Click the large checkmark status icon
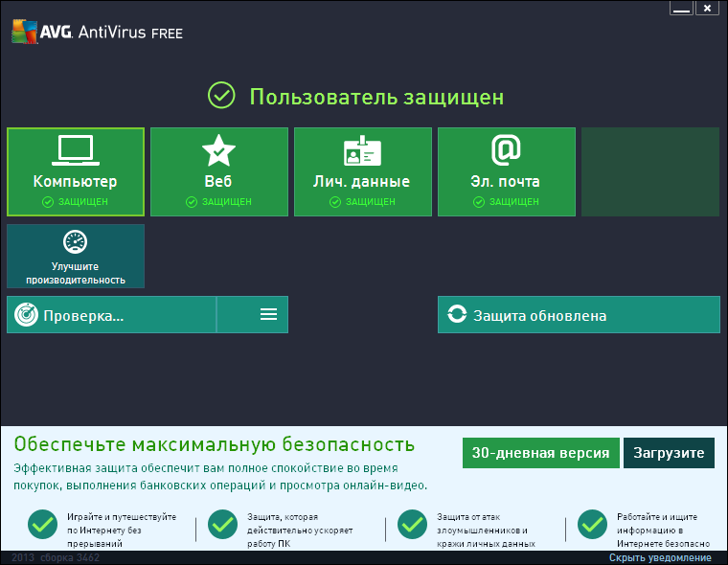728x565 pixels. [x=221, y=95]
